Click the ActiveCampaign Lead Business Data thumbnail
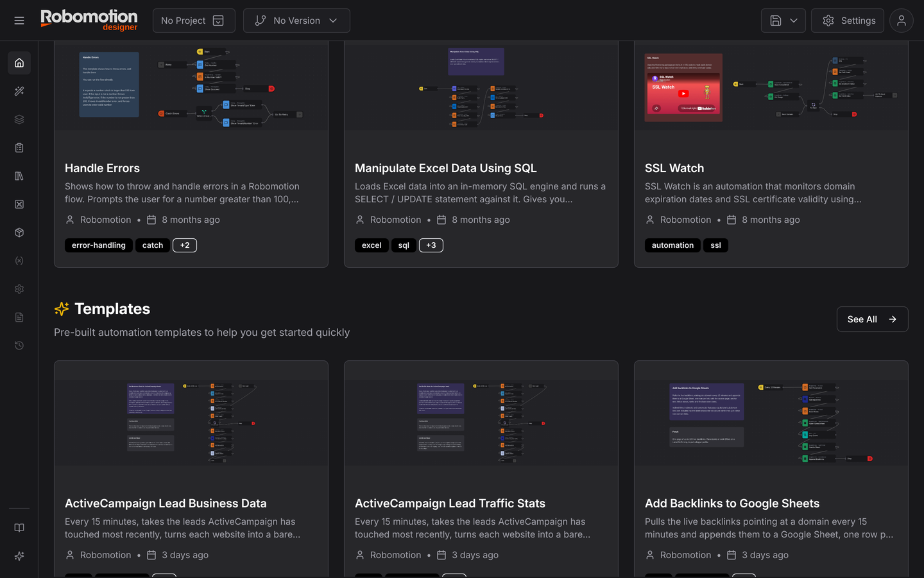The image size is (924, 578). coord(191,423)
